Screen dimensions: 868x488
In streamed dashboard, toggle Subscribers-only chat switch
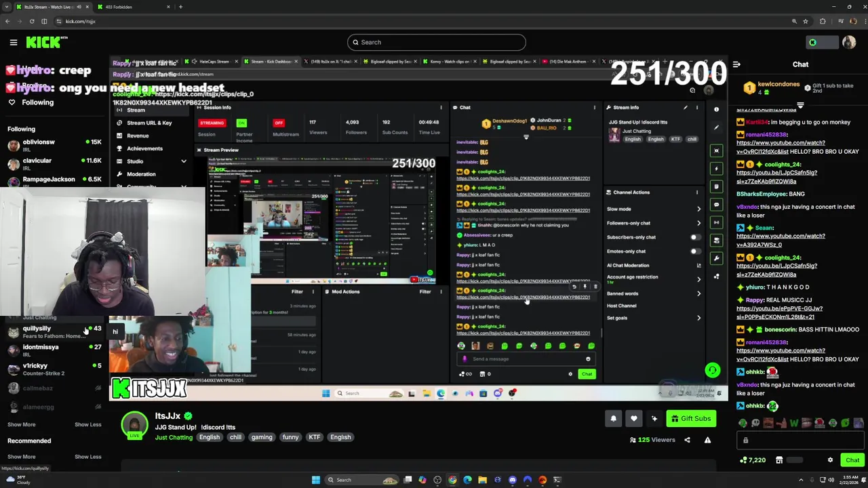coord(694,237)
